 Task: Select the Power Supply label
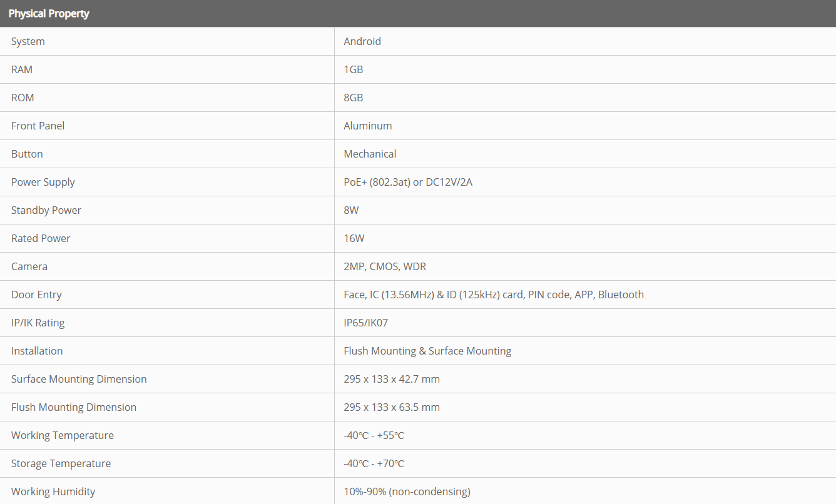pos(43,182)
